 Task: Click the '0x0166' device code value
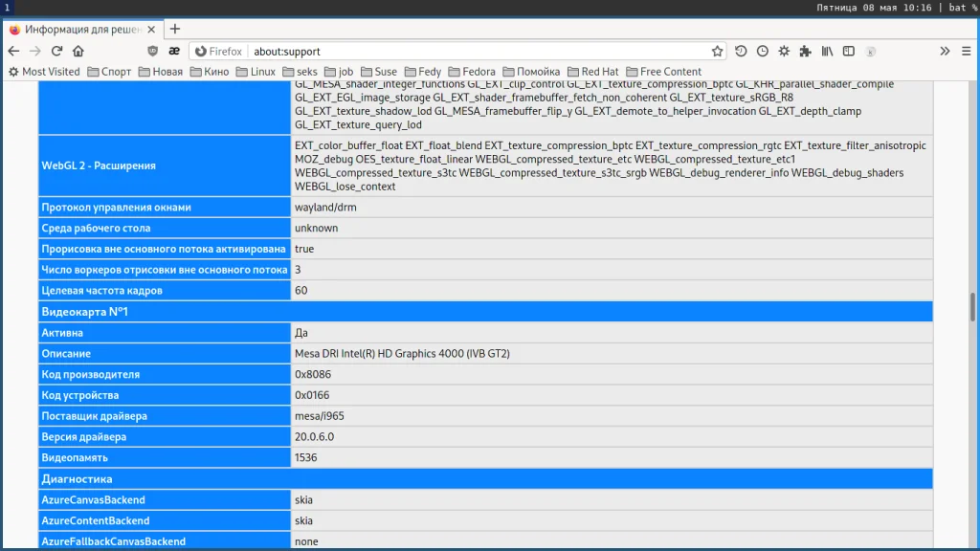312,395
